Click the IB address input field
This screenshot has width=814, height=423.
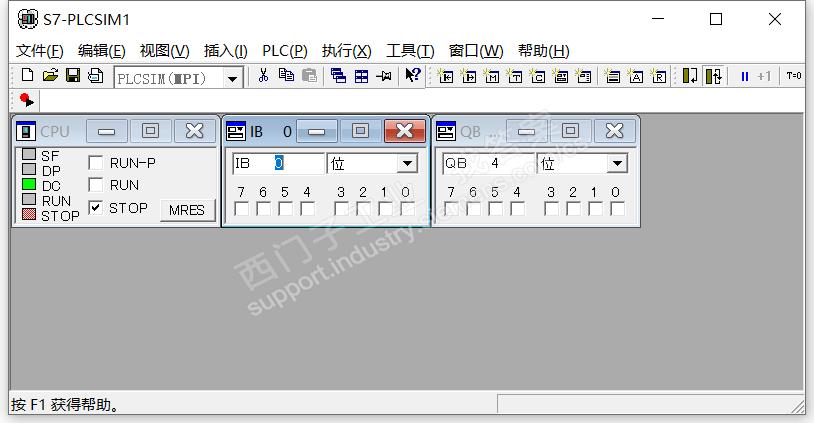pyautogui.click(x=278, y=163)
